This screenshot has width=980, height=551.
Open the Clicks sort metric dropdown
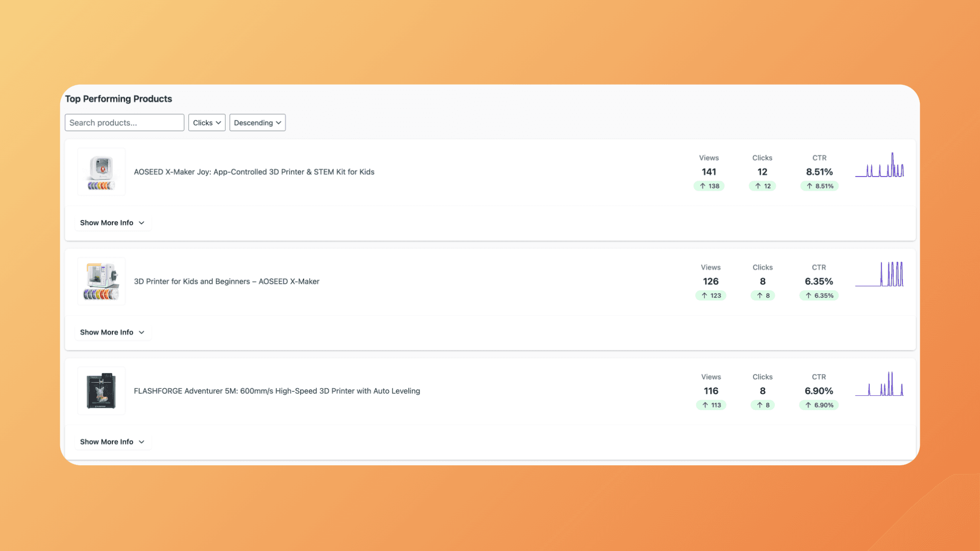pos(206,122)
